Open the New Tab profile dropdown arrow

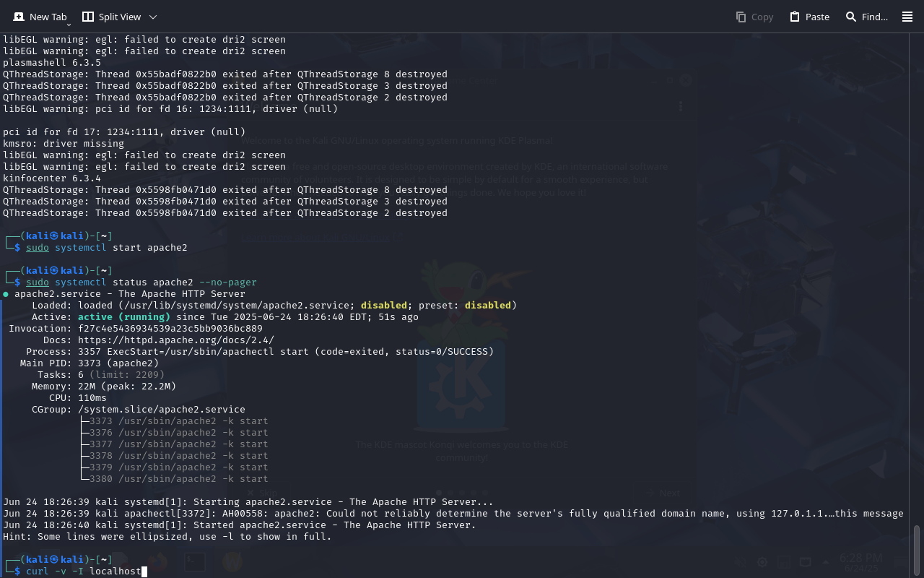click(x=69, y=24)
